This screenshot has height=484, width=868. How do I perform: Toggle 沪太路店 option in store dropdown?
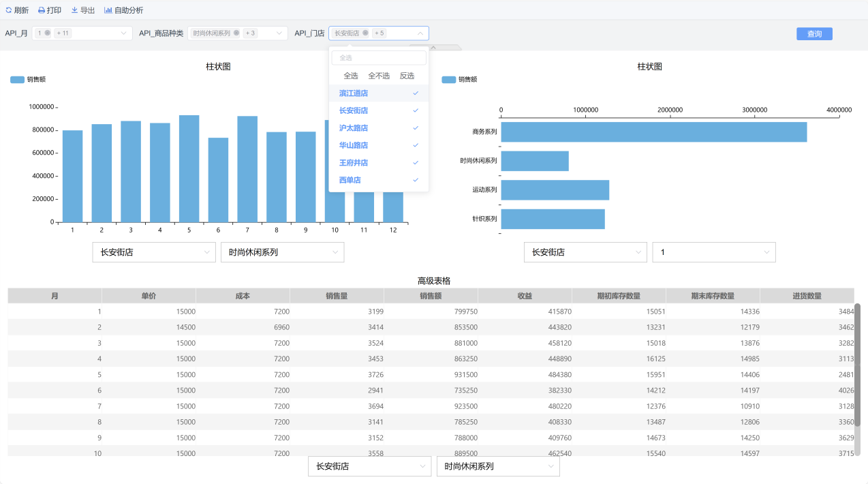tap(379, 128)
